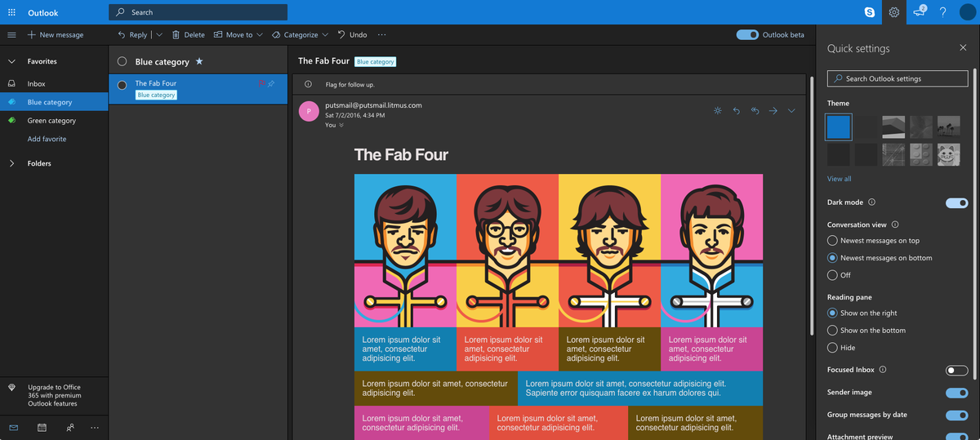Open Blue category in Favorites
The width and height of the screenshot is (980, 440).
[54, 102]
